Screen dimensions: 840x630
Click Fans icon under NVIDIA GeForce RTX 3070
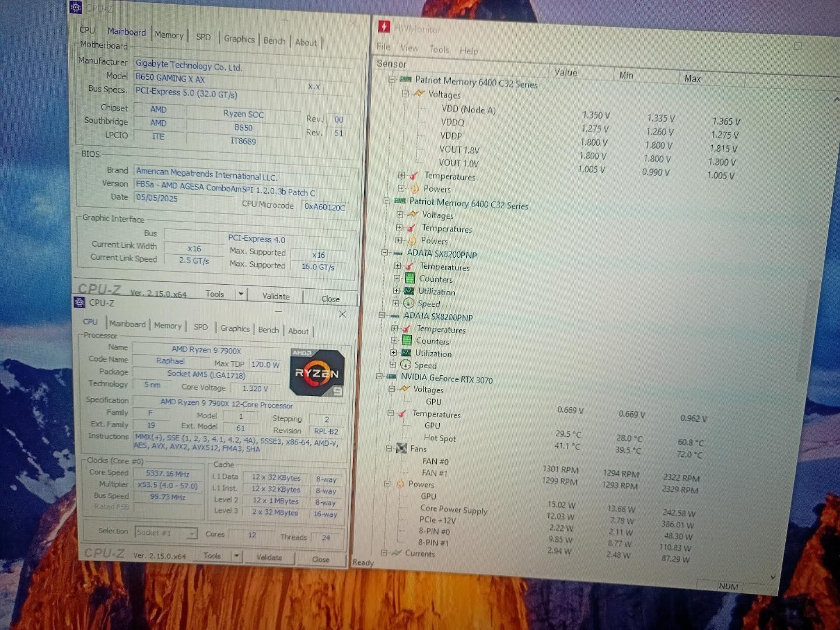pyautogui.click(x=401, y=448)
